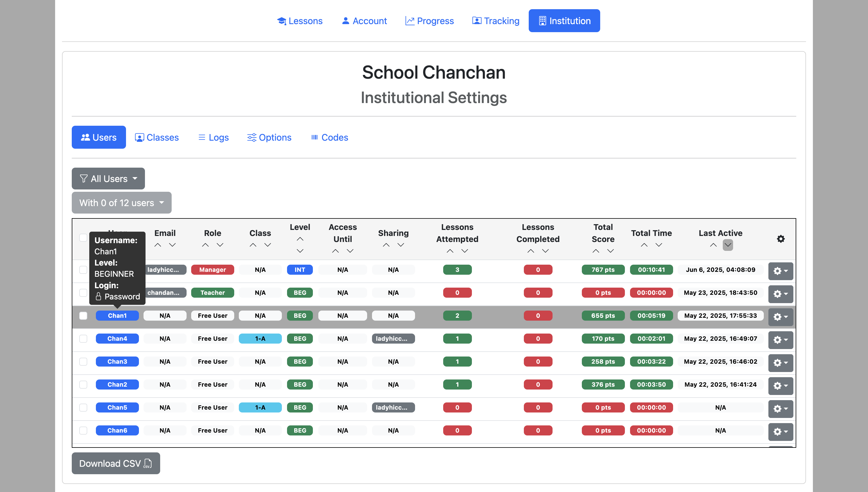
Task: Open the Progress navigation tab
Action: click(x=429, y=21)
